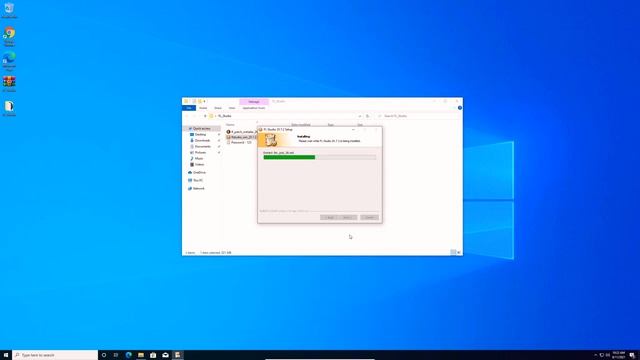Screen dimensions: 640x360
Task: Open the notification center icon
Action: (x=632, y=355)
